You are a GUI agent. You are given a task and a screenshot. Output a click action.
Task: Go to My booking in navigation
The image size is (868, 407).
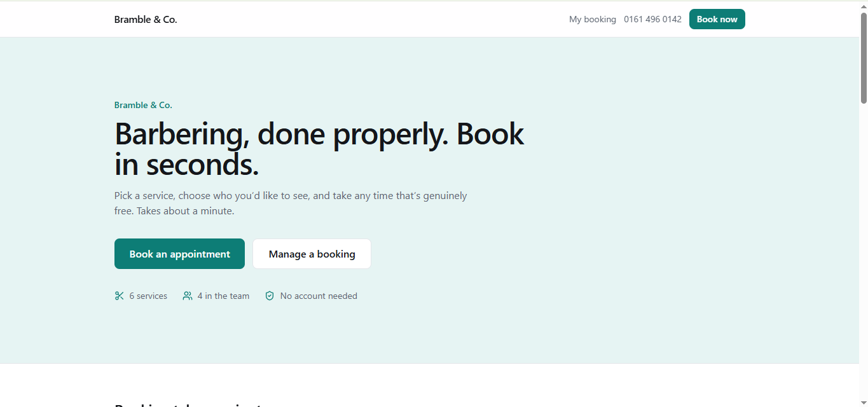click(x=593, y=19)
